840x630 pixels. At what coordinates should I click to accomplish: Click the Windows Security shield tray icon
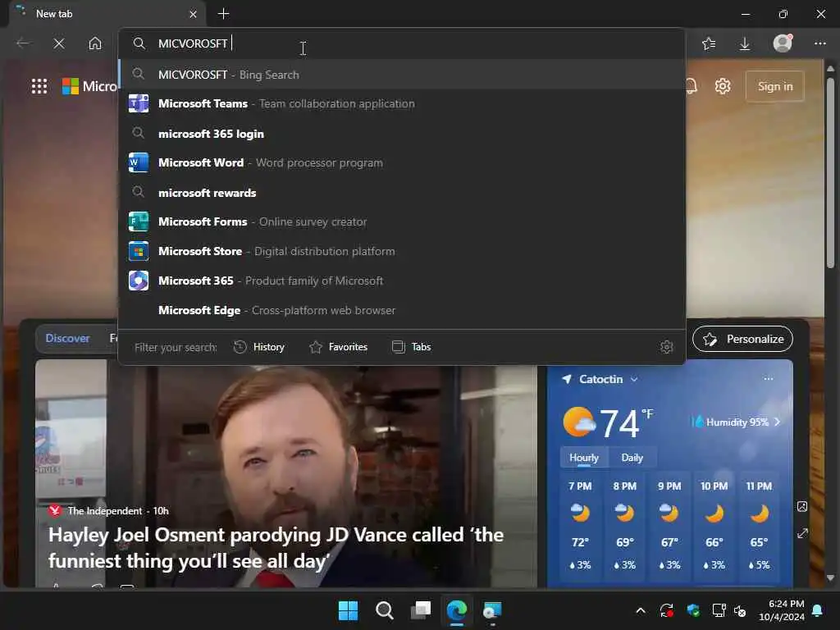click(x=693, y=610)
